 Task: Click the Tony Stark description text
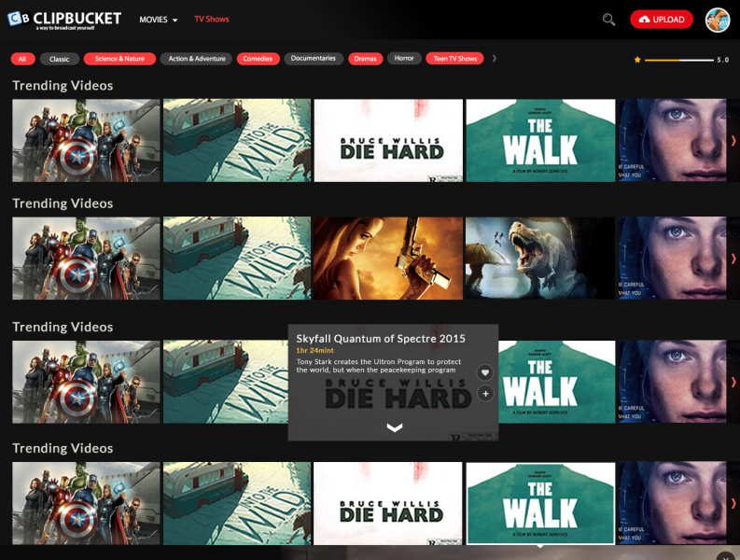click(x=379, y=366)
